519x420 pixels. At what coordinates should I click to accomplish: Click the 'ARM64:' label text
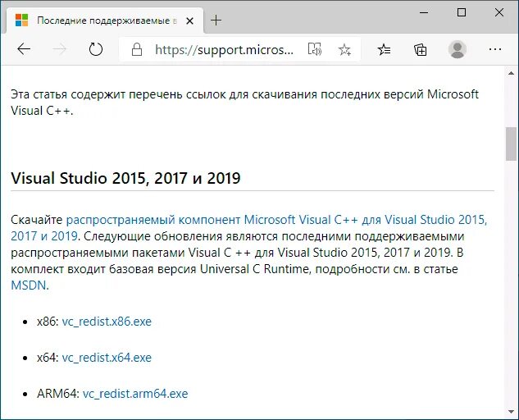pos(58,394)
